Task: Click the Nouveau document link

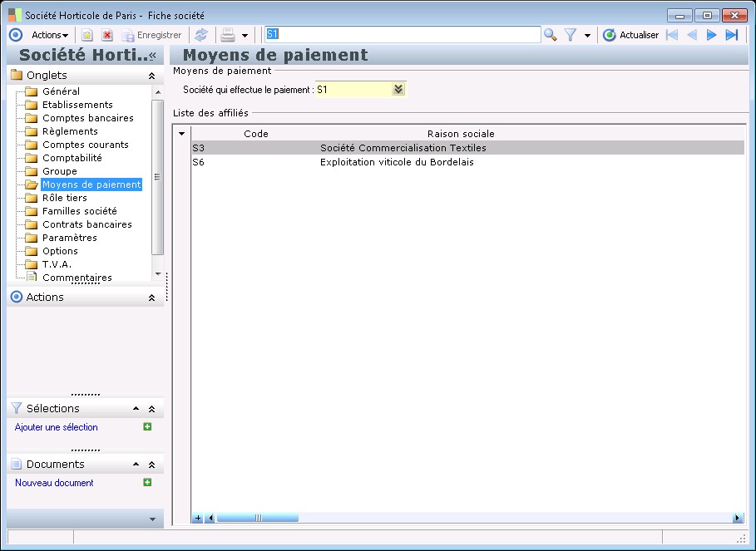Action: (54, 483)
